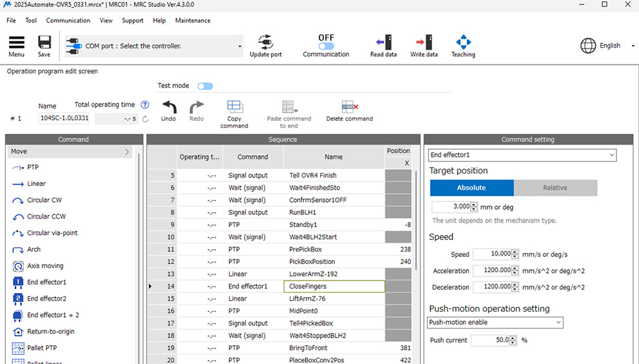Select row 15 LiftArmZ-76
Screen dimensions: 639x364
click(x=279, y=299)
